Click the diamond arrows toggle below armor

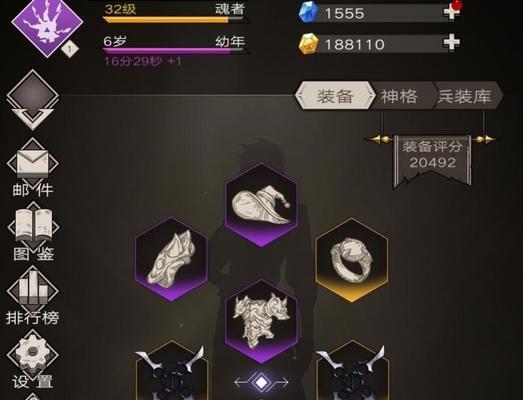261,382
